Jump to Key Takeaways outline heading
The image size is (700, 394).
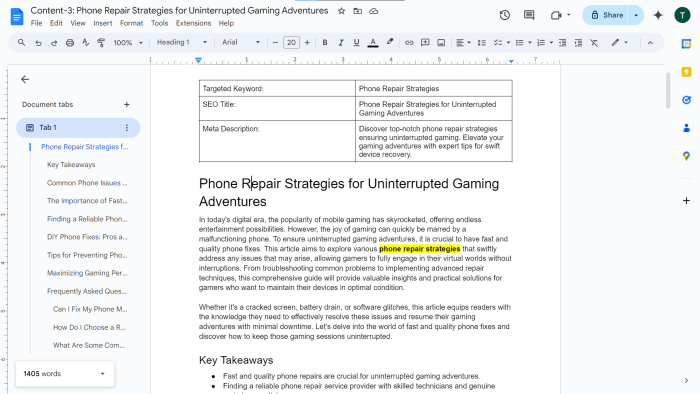tap(71, 165)
